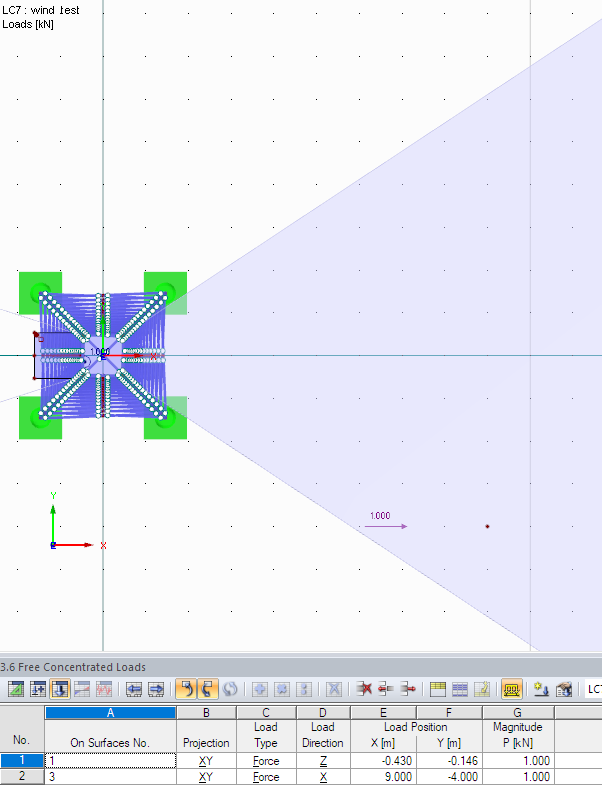Image resolution: width=602 pixels, height=785 pixels.
Task: Click Load Type Force cell in row 2
Action: coord(266,777)
